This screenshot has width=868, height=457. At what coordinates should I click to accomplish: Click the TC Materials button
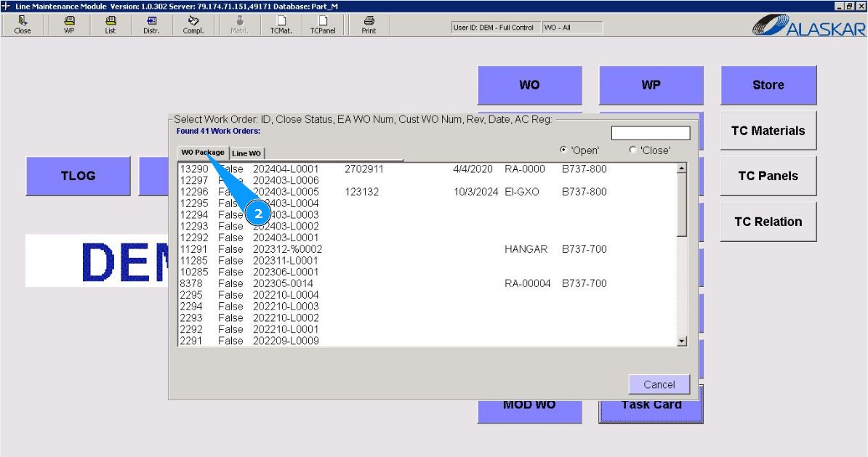(x=768, y=131)
